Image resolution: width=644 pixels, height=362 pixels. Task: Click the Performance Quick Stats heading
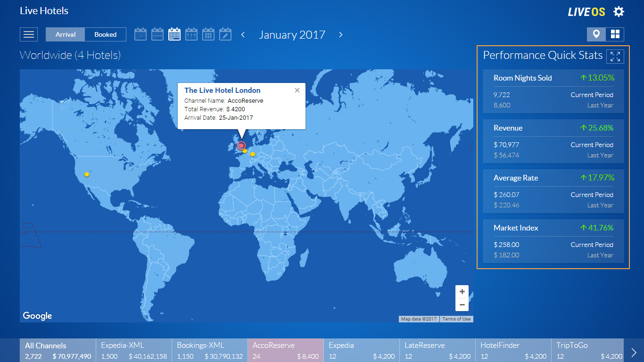pos(543,55)
